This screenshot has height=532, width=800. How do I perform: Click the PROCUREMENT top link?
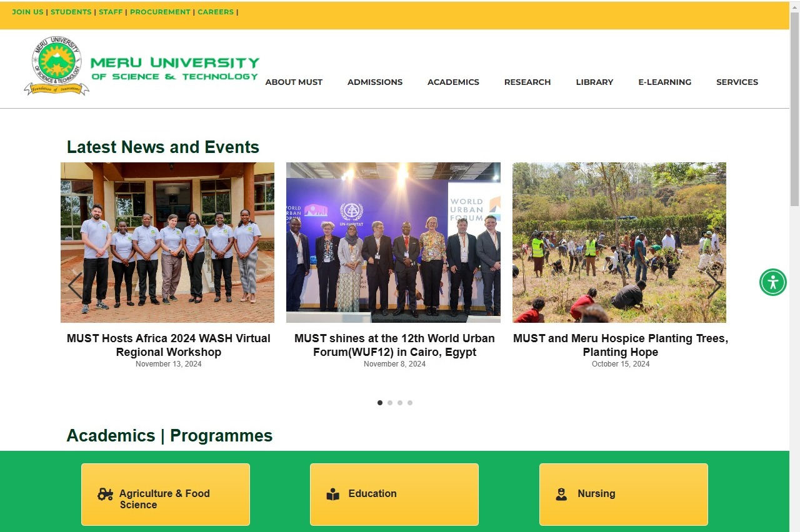point(160,12)
